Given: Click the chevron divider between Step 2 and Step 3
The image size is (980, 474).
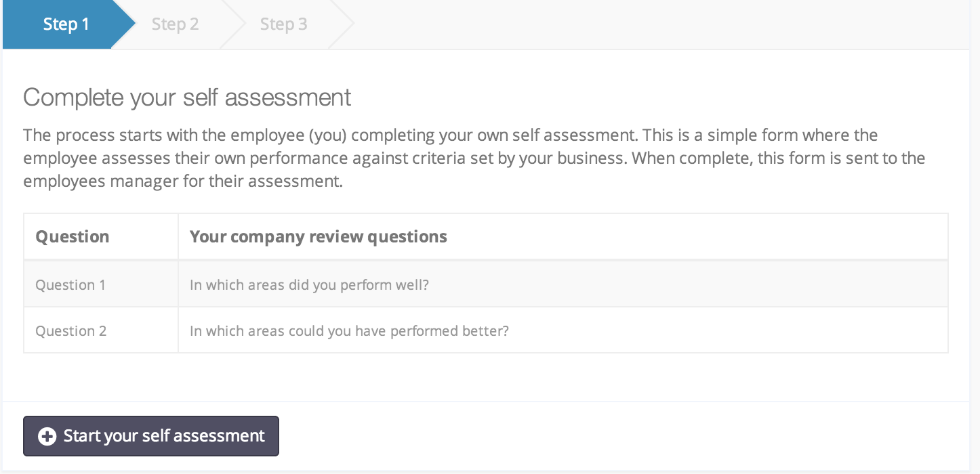Looking at the screenshot, I should (235, 24).
